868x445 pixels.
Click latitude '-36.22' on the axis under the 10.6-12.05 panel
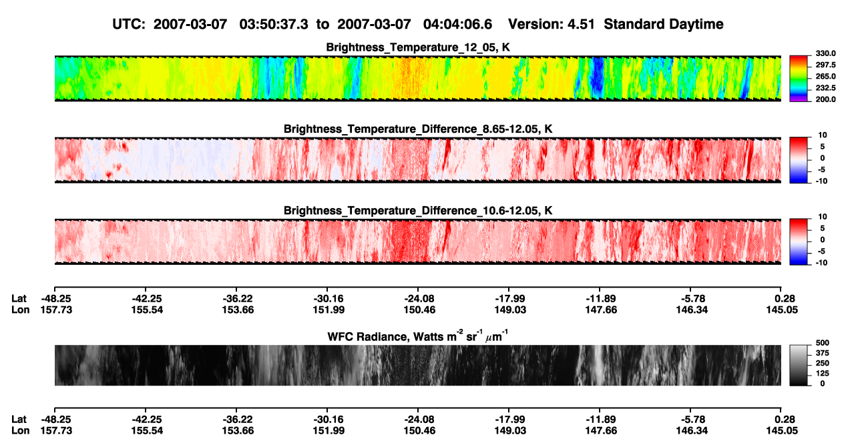coord(236,299)
